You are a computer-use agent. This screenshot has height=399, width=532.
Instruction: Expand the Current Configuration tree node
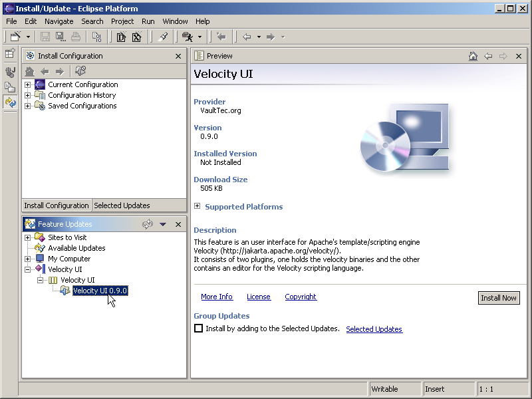28,84
